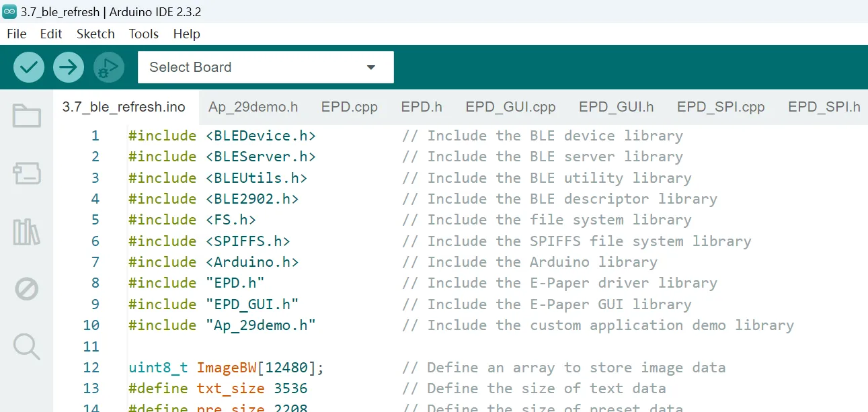Switch to the EPD.cpp tab
Screen dimensions: 868x412
tap(350, 107)
